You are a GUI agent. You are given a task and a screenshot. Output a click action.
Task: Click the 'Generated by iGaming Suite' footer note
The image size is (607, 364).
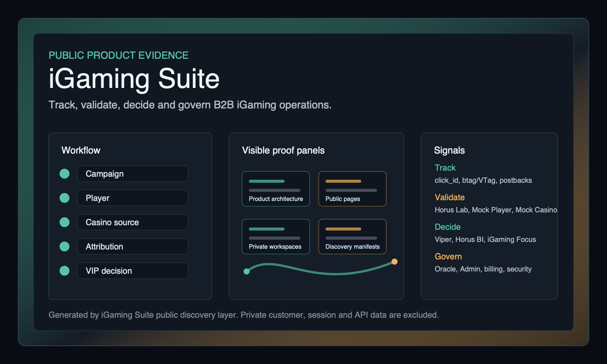[x=244, y=315]
